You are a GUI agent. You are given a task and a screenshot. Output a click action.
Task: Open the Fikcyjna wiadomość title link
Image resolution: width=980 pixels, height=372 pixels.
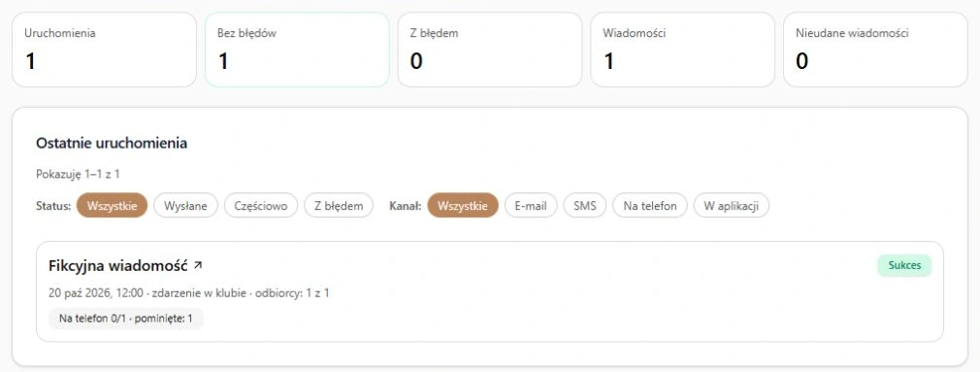click(118, 266)
